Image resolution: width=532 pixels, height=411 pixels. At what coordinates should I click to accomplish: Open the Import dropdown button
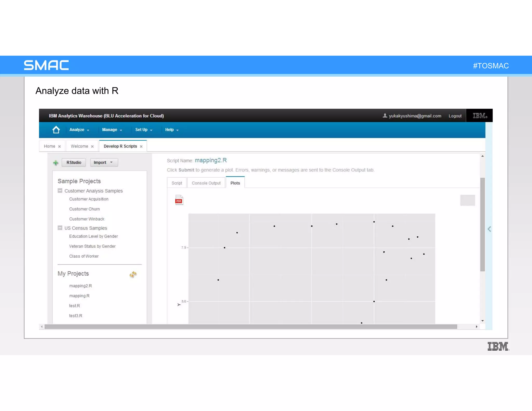(x=104, y=162)
